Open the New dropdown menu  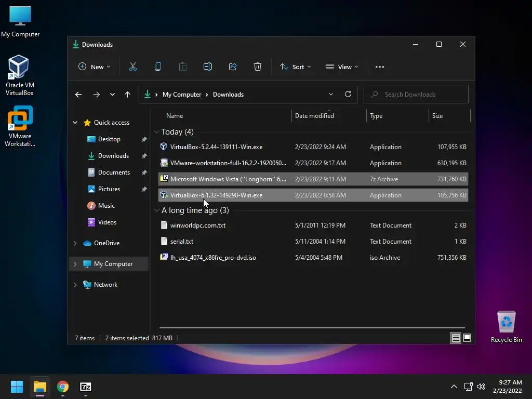coord(95,67)
